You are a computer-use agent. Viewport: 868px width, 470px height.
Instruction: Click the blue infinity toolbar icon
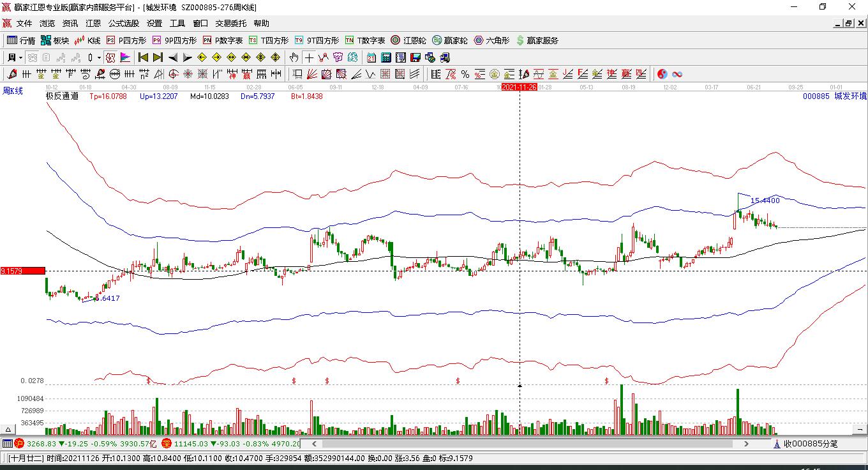677,74
